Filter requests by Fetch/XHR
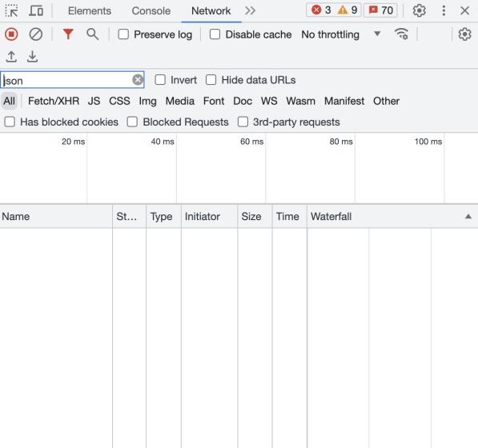This screenshot has height=448, width=478. pos(54,101)
